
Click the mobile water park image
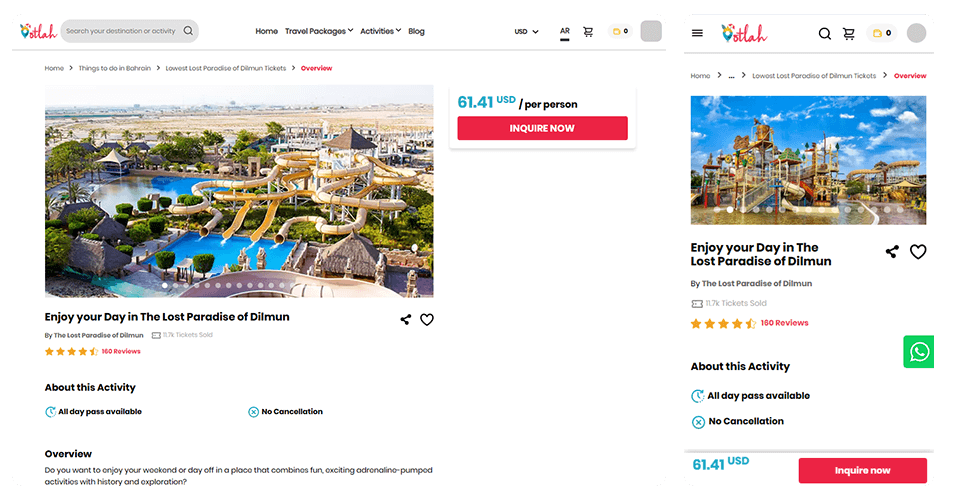click(808, 160)
